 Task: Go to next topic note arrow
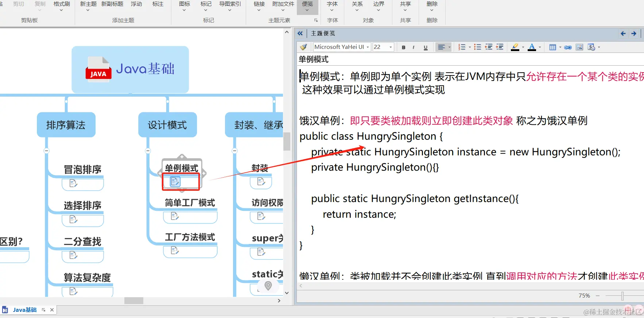634,34
